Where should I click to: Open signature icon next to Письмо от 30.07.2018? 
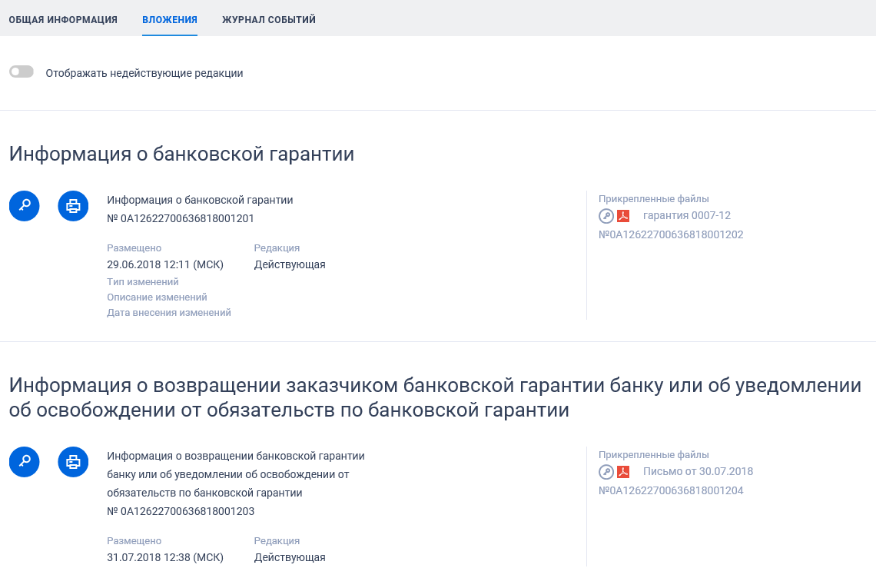606,472
